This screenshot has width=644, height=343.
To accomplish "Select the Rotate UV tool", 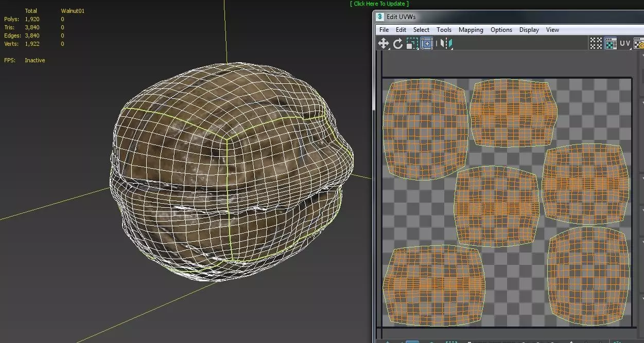I will (398, 44).
